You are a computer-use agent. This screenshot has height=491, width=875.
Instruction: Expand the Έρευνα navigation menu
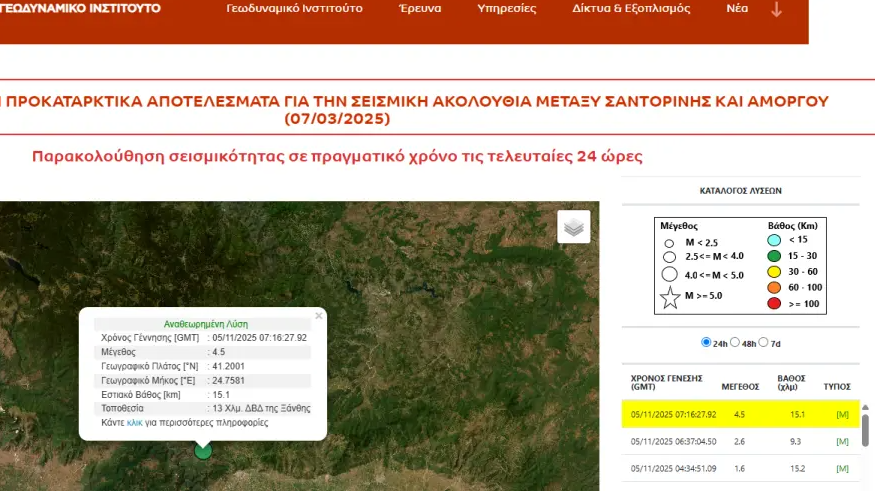[420, 9]
